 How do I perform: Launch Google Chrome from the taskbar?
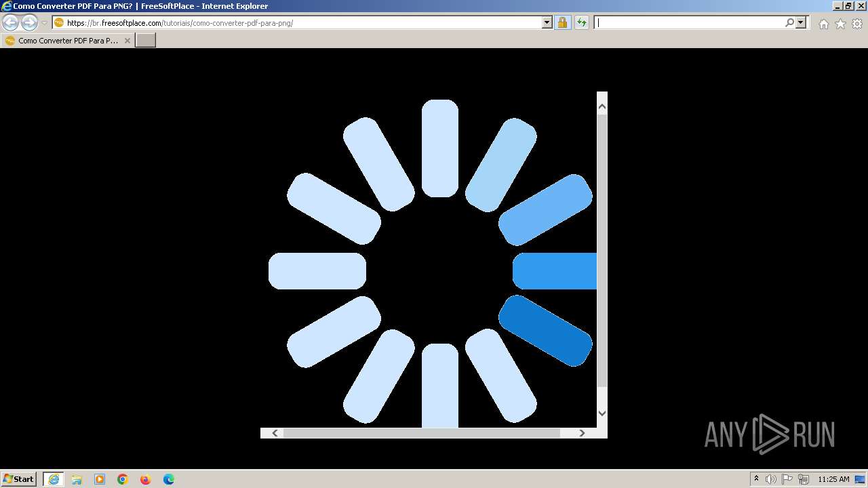123,479
